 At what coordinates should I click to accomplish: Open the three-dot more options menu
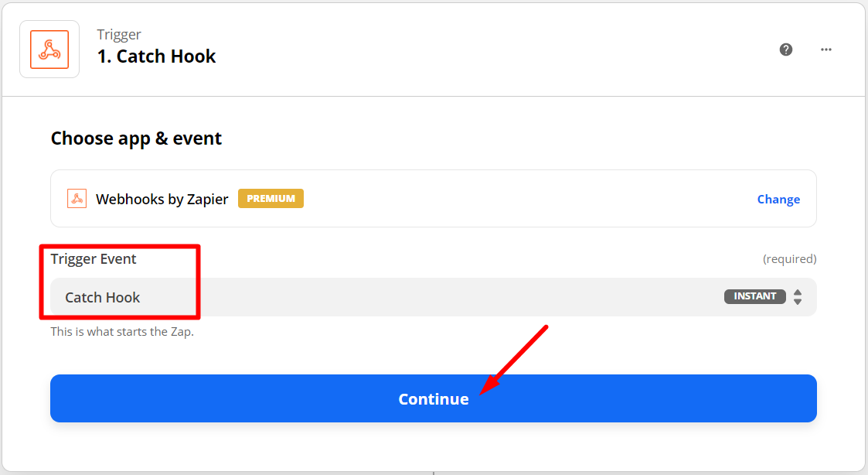(x=826, y=50)
